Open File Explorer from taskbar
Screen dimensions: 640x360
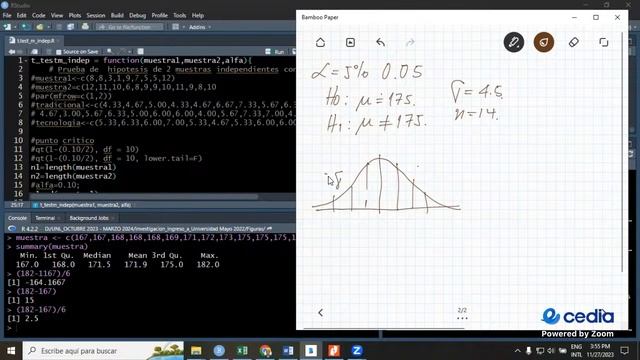coord(196,351)
